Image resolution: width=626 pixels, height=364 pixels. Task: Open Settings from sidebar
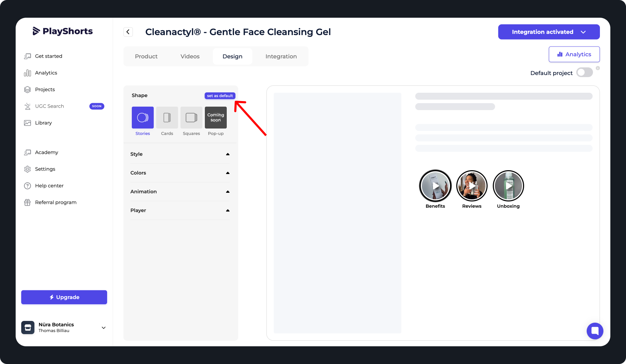(x=45, y=169)
